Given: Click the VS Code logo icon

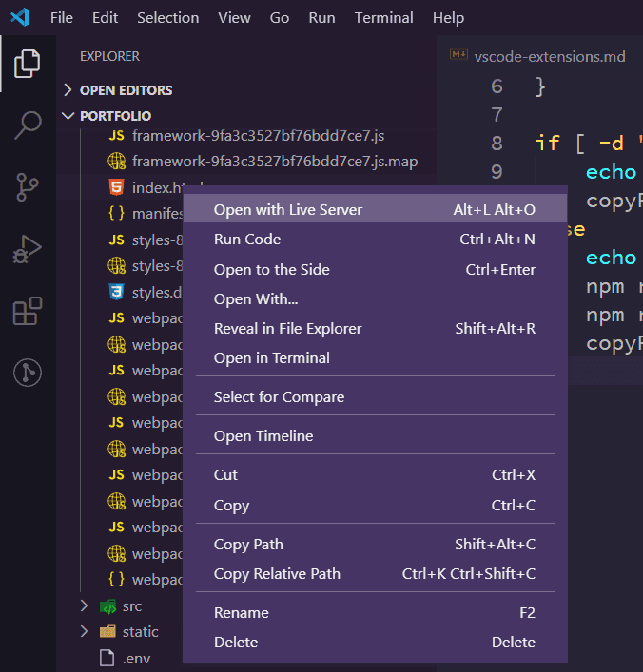Looking at the screenshot, I should 20,17.
